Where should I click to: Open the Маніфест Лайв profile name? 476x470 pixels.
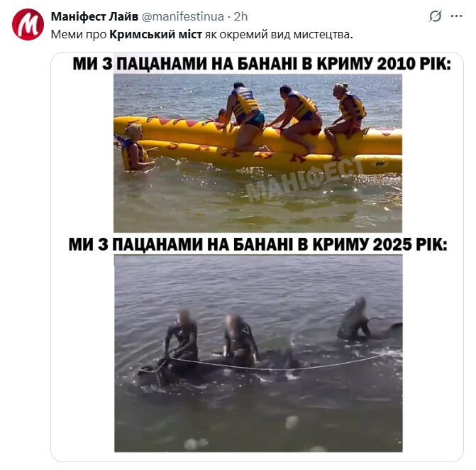[94, 16]
